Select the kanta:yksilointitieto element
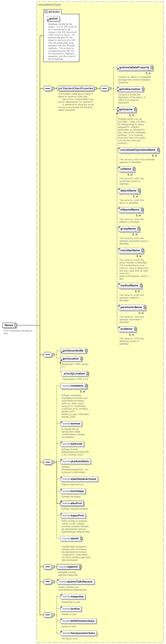The height and width of the screenshot is (644, 166). pyautogui.click(x=75, y=461)
